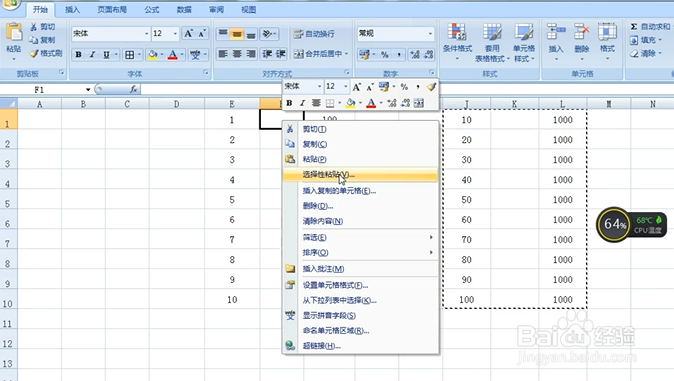
Task: Open the number format dropdown
Action: pos(430,34)
